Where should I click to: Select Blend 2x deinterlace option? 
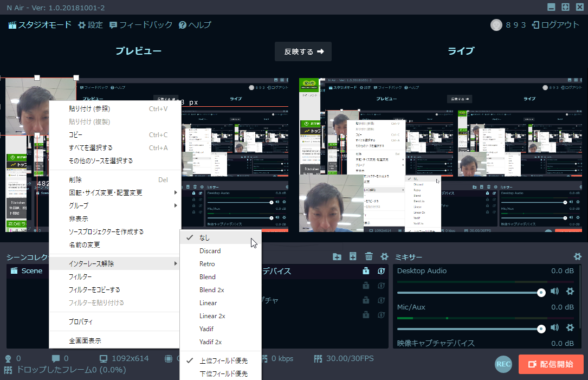(x=221, y=289)
